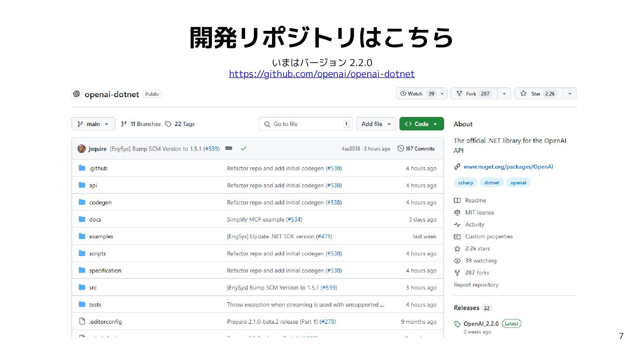Select the dotnet topic tag
Viewport: 644px width, 362px height.
492,183
